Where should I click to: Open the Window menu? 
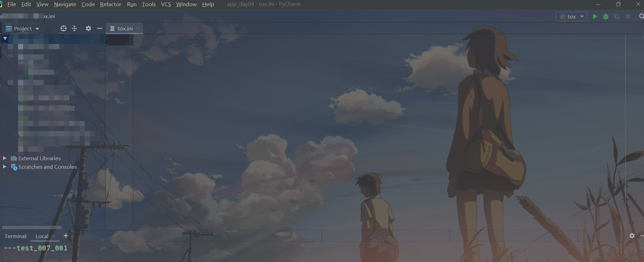coord(186,4)
